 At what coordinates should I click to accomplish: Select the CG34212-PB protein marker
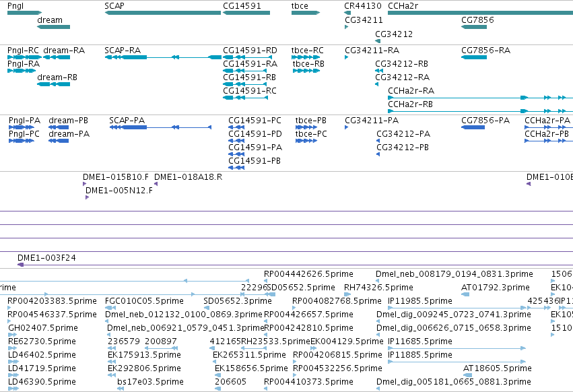click(x=378, y=154)
